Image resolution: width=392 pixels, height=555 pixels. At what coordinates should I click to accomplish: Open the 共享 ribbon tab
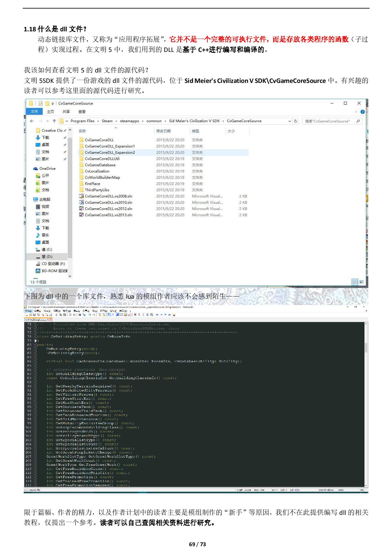(x=66, y=112)
